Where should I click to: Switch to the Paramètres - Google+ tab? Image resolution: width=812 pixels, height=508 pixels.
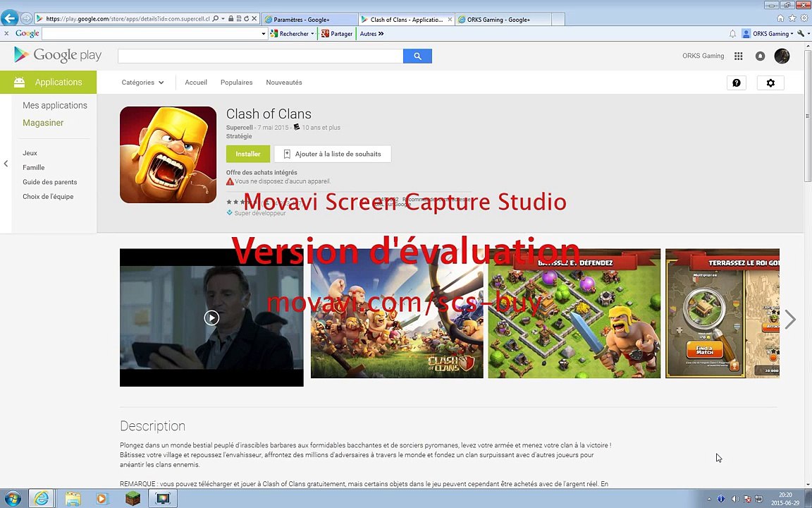pyautogui.click(x=309, y=20)
